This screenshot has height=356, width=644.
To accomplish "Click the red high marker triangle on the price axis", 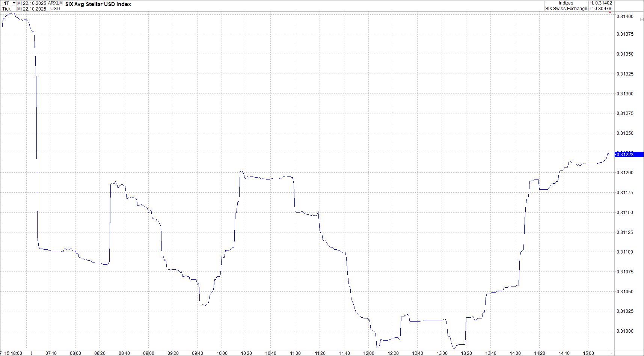I will (x=610, y=12).
